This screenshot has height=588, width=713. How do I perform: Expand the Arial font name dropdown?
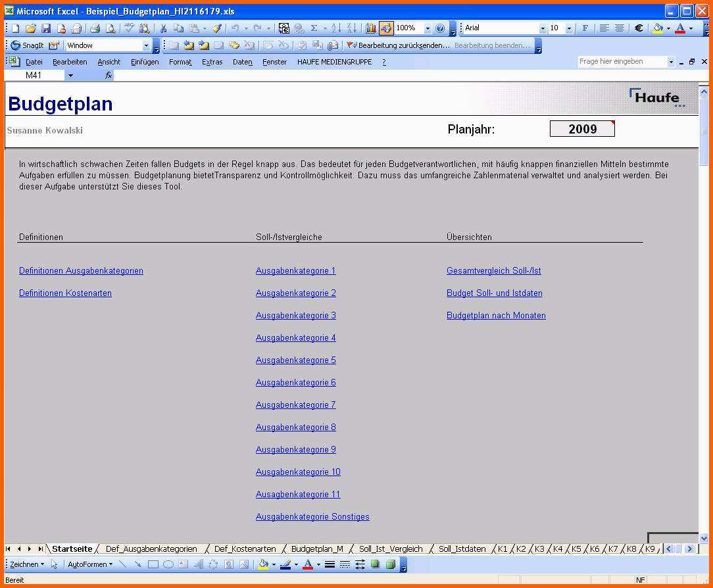543,28
